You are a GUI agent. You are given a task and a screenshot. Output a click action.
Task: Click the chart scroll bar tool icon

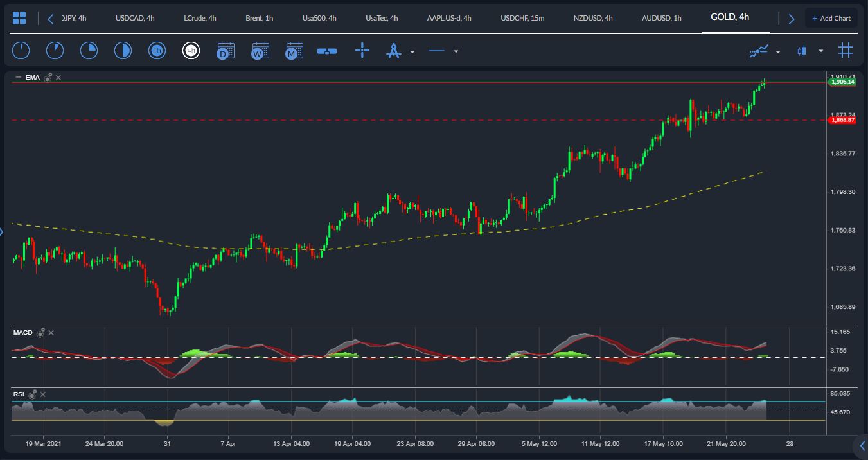[x=327, y=51]
